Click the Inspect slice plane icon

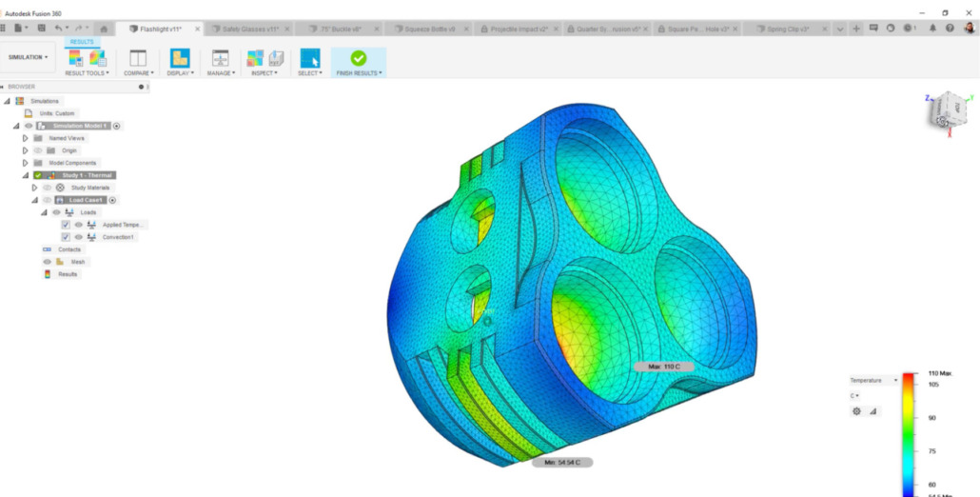(x=276, y=58)
